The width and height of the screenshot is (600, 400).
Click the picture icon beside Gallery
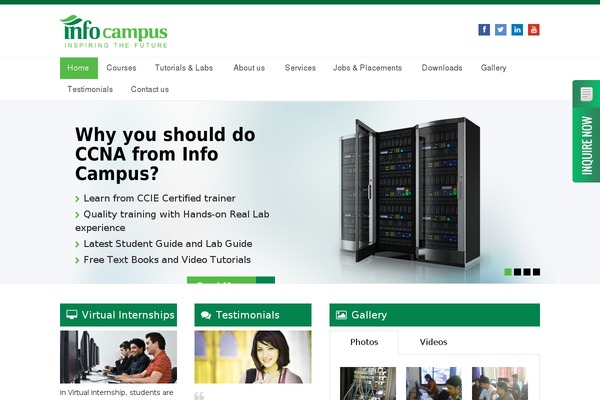[341, 315]
